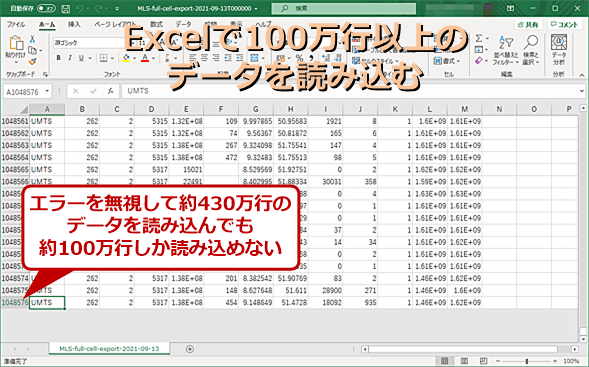Open the 挿入 ribbon tab
The width and height of the screenshot is (589, 367).
click(74, 24)
